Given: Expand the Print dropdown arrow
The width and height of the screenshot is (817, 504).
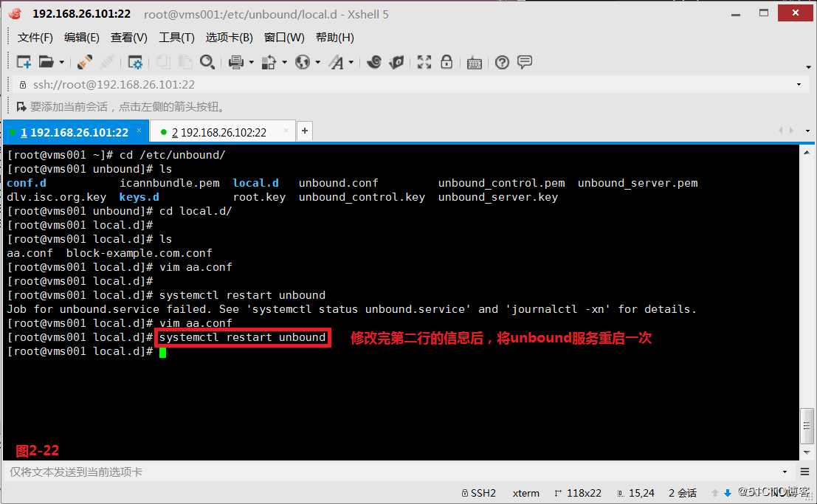Looking at the screenshot, I should 251,63.
